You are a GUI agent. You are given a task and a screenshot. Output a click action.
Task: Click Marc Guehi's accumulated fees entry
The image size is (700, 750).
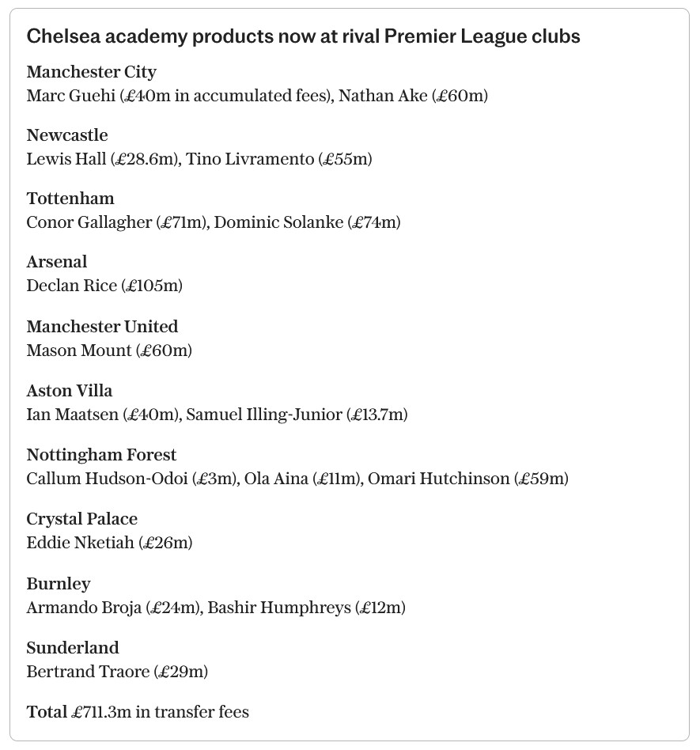coord(179,96)
